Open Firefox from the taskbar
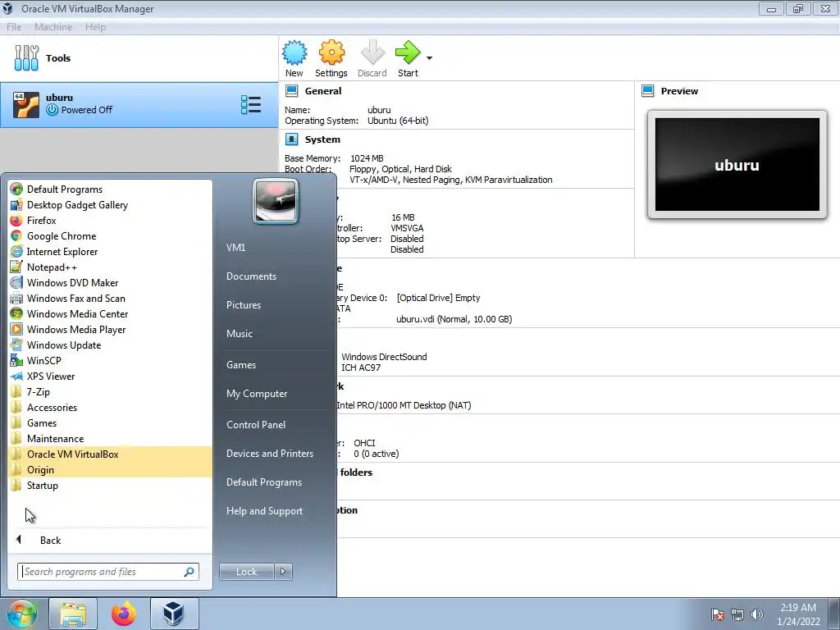The height and width of the screenshot is (630, 840). pyautogui.click(x=124, y=614)
